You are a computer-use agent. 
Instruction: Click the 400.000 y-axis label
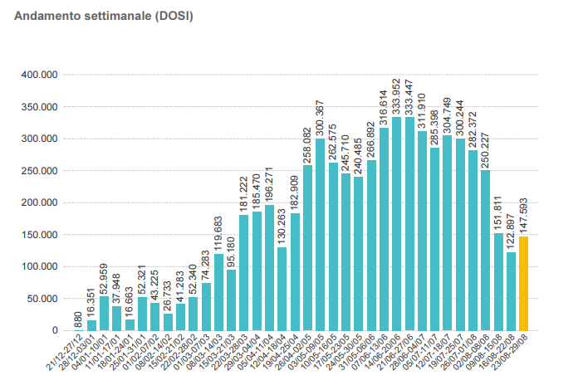[x=38, y=75]
